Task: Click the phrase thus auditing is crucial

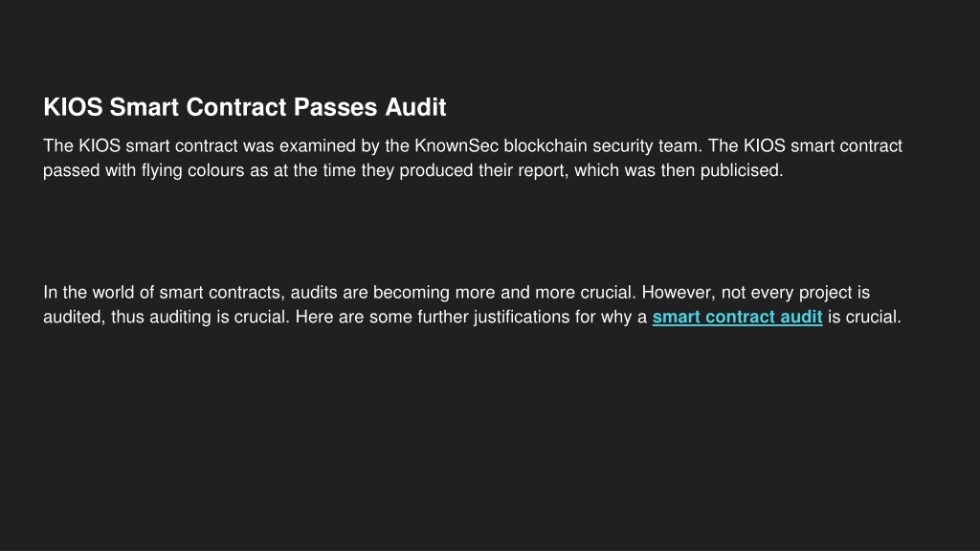Action: tap(200, 317)
